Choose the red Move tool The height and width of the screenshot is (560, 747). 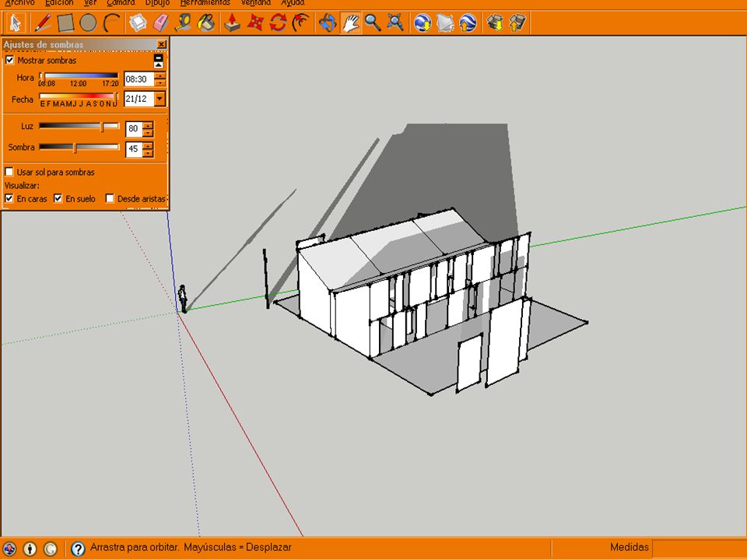pyautogui.click(x=255, y=23)
